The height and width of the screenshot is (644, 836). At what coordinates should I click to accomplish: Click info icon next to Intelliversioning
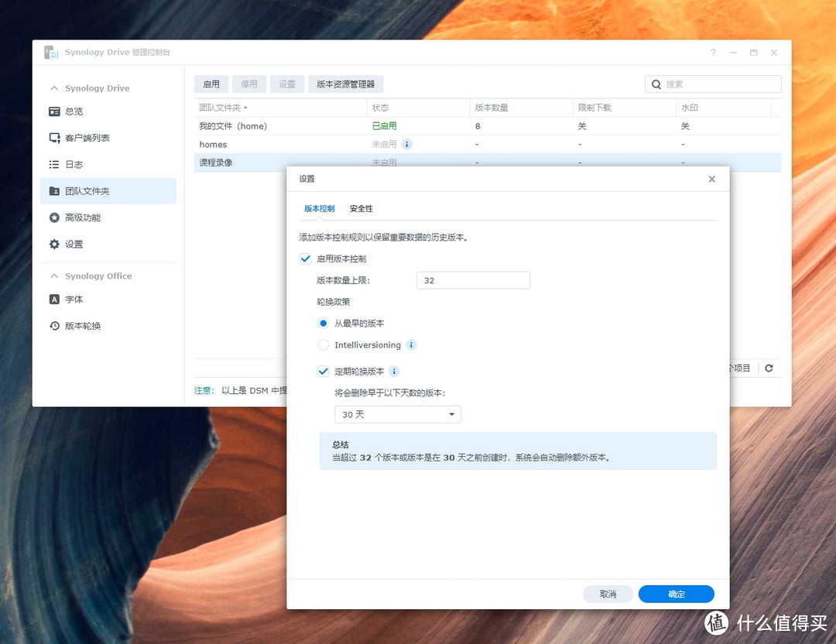(x=412, y=345)
